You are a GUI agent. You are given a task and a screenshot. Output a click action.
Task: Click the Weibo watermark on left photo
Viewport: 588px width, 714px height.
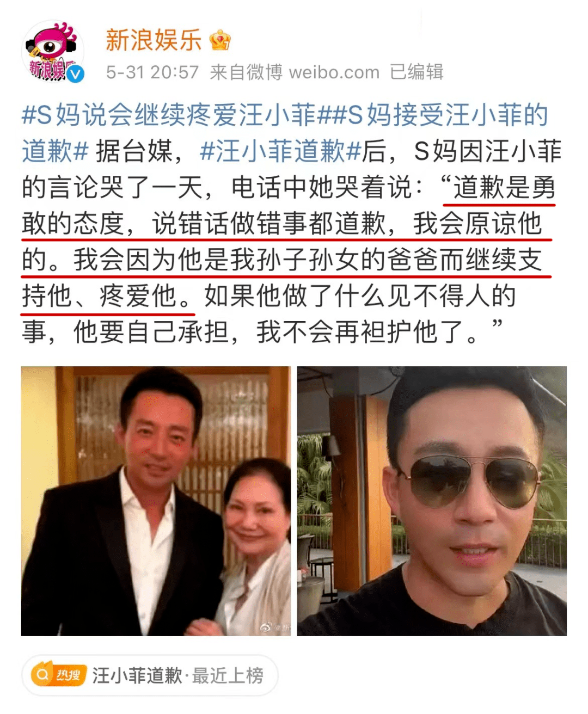[x=275, y=626]
